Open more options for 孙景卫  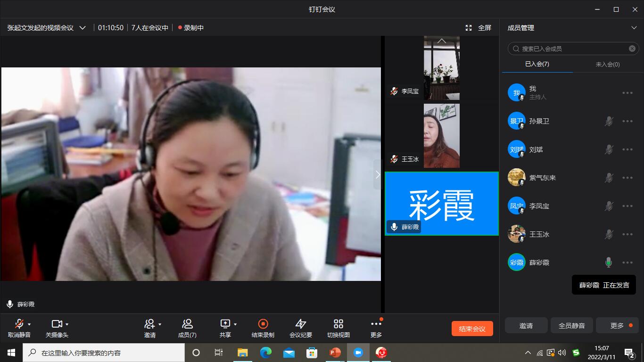coord(627,121)
